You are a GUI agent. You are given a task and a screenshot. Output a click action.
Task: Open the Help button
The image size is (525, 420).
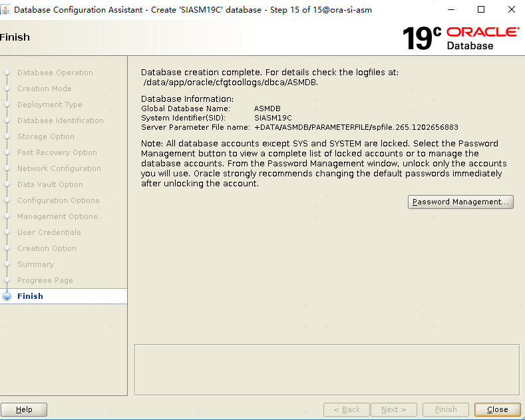coord(24,409)
